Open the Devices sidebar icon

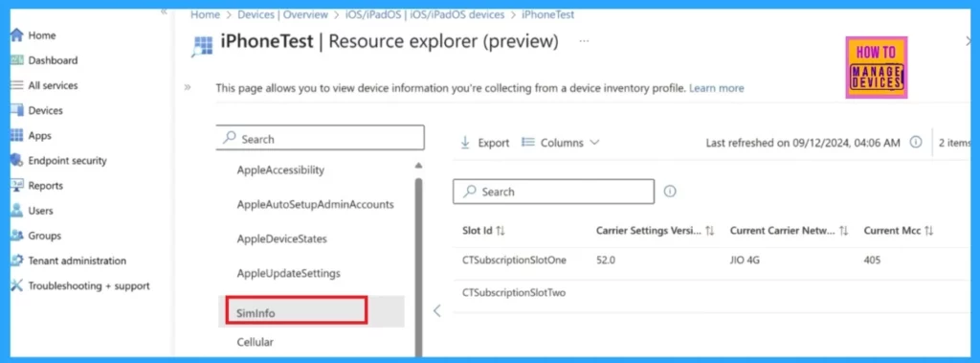coord(17,111)
